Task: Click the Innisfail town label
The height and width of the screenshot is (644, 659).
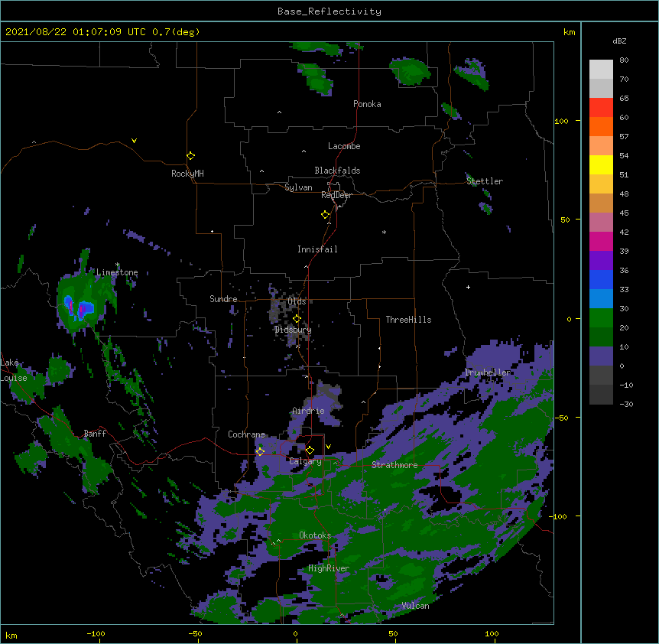Action: 317,249
